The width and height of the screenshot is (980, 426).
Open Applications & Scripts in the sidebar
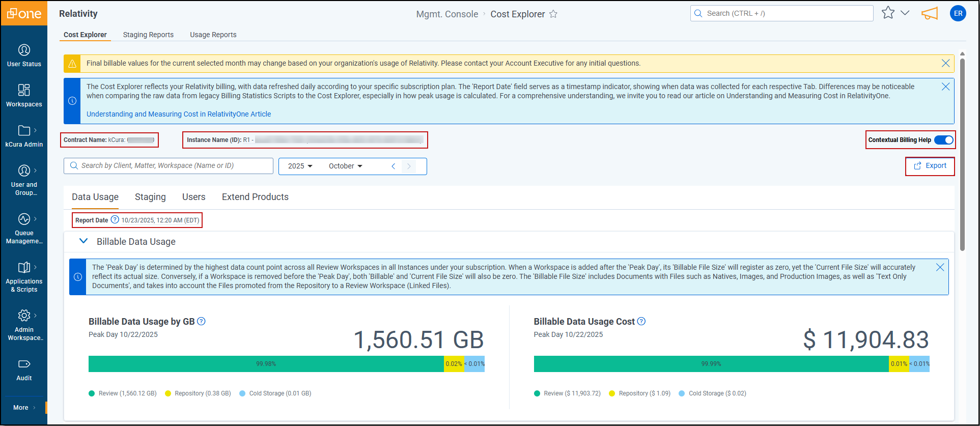(24, 277)
